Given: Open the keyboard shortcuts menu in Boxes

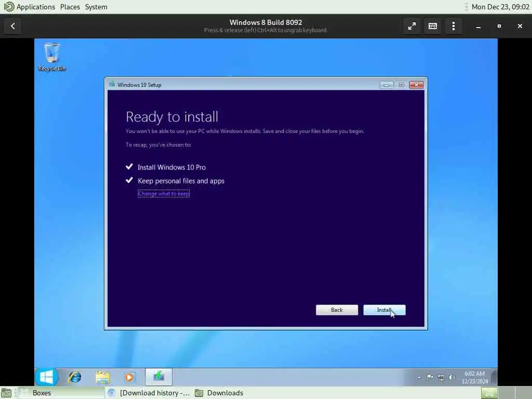Looking at the screenshot, I should pyautogui.click(x=433, y=26).
